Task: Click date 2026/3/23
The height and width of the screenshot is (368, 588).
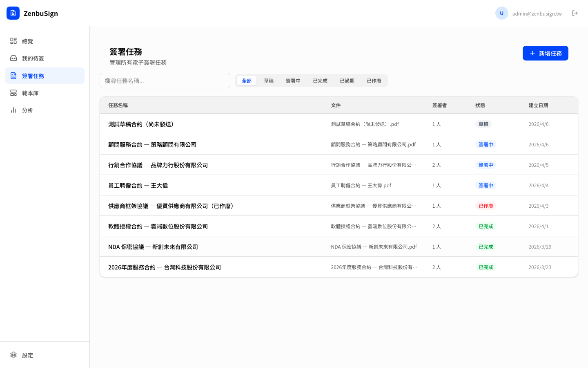Action: click(x=540, y=267)
